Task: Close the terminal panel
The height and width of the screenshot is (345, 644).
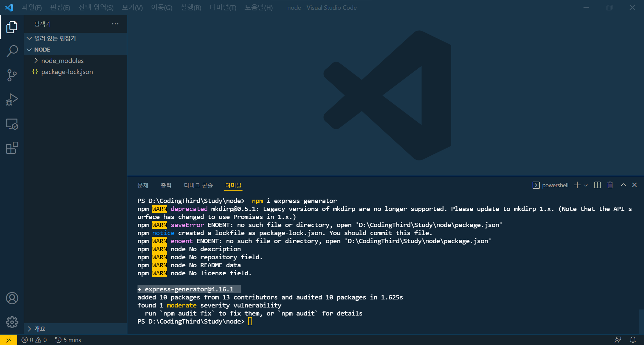Action: (634, 185)
